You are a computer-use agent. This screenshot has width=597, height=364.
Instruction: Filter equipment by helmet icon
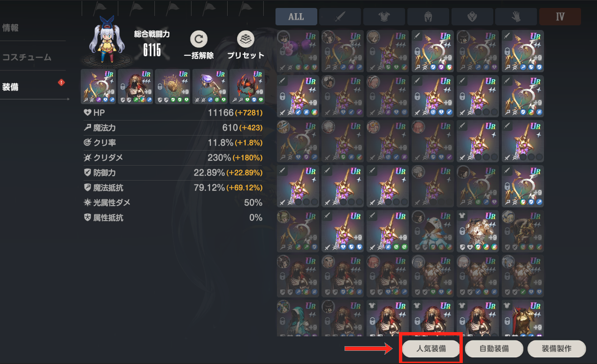428,17
